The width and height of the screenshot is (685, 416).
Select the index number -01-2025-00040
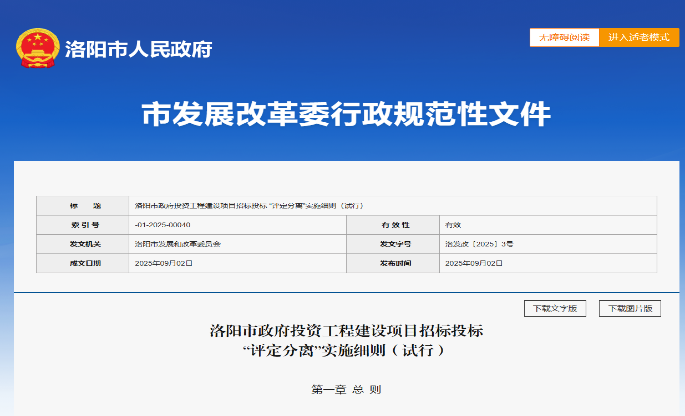(x=163, y=225)
